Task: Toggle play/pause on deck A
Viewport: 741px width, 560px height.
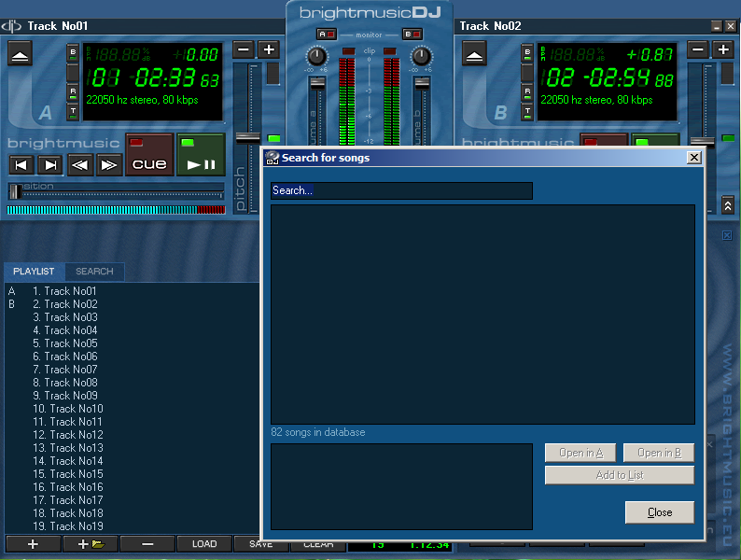Action: (x=201, y=155)
